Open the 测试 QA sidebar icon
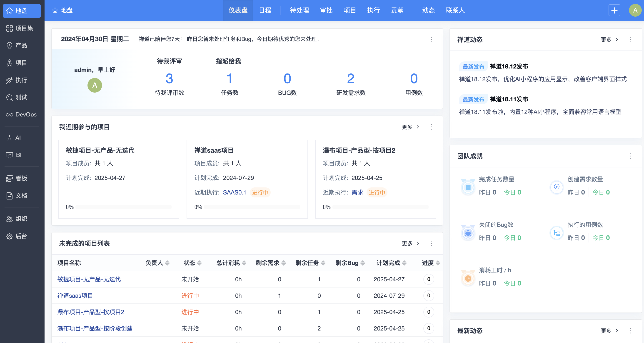Viewport: 644px width, 343px height. click(x=10, y=97)
